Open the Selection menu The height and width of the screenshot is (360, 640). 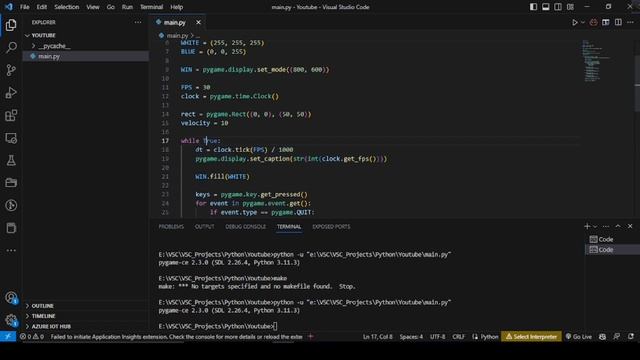tap(67, 7)
